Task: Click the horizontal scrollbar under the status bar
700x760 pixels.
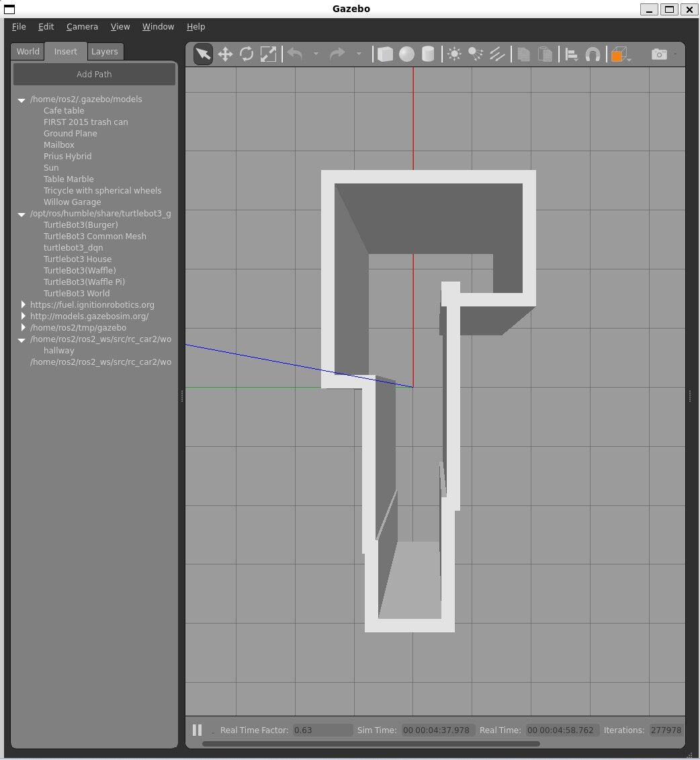Action: (371, 743)
